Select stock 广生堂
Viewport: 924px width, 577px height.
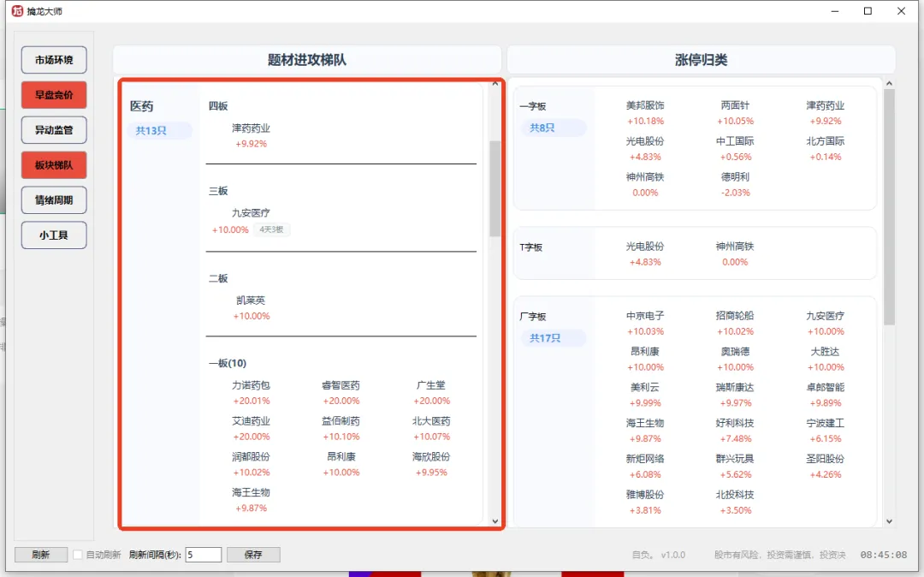[x=430, y=385]
